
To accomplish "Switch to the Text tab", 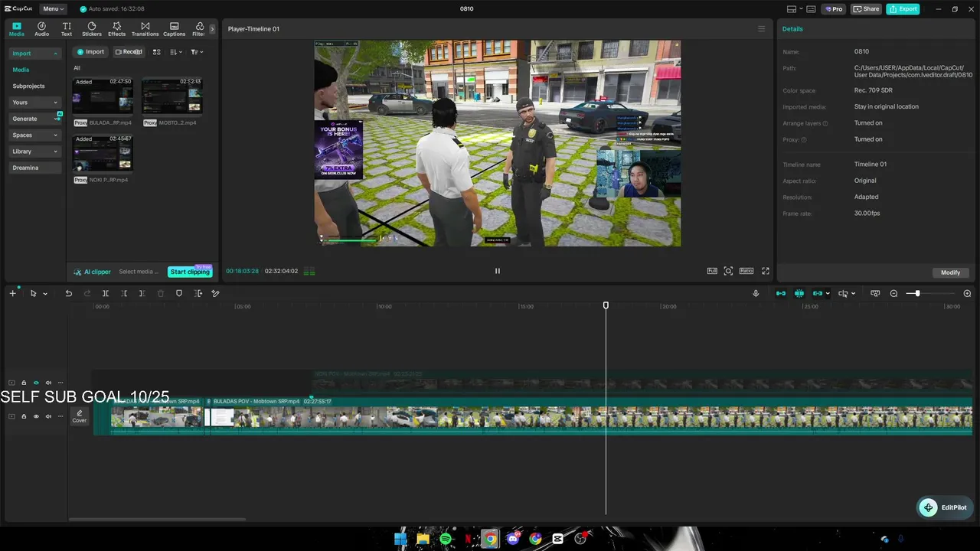I will tap(67, 29).
